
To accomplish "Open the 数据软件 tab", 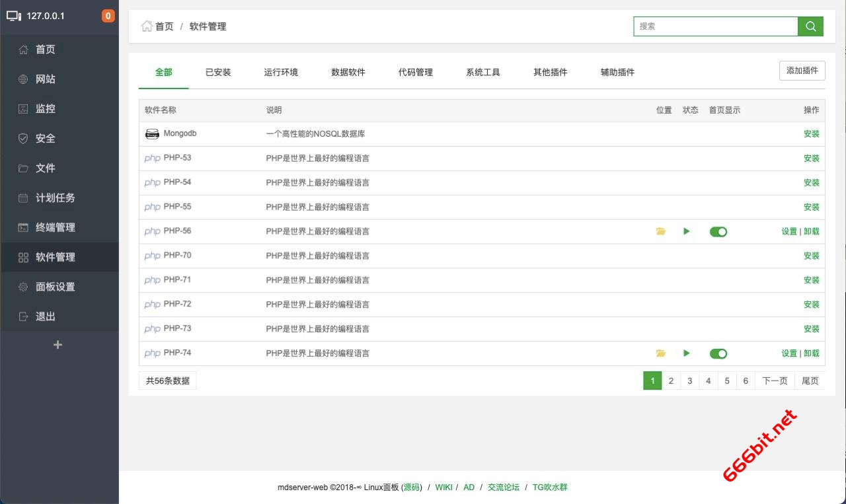I will tap(348, 72).
